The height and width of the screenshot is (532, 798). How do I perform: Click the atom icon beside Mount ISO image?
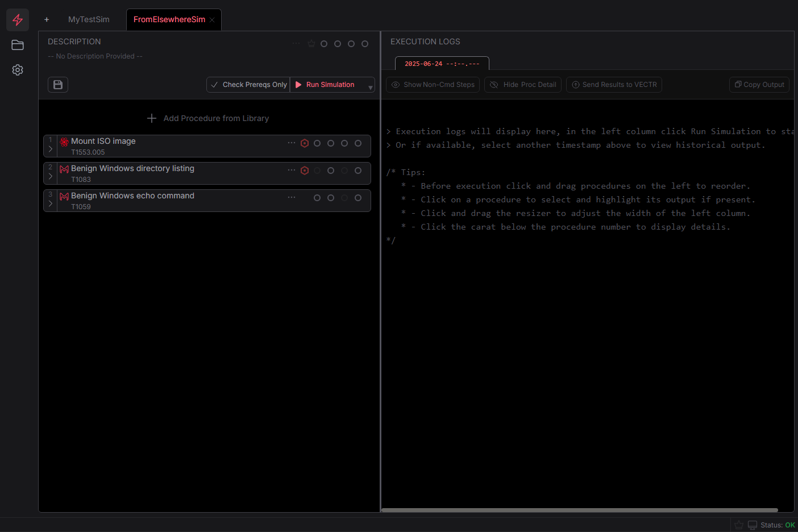coord(64,142)
